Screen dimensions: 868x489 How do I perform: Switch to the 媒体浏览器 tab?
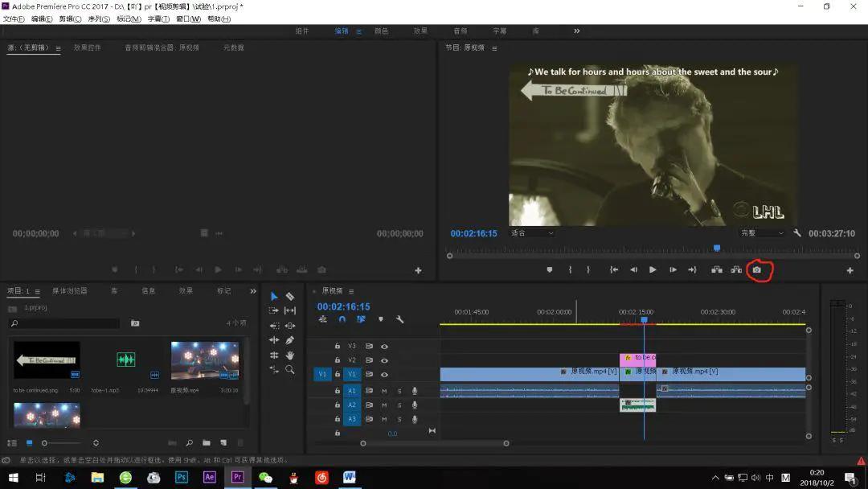pos(71,291)
